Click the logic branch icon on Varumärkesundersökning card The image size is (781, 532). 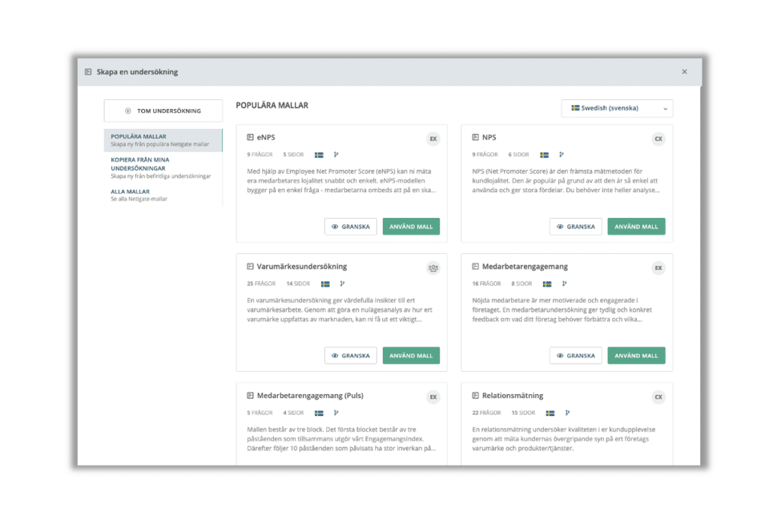coord(342,284)
